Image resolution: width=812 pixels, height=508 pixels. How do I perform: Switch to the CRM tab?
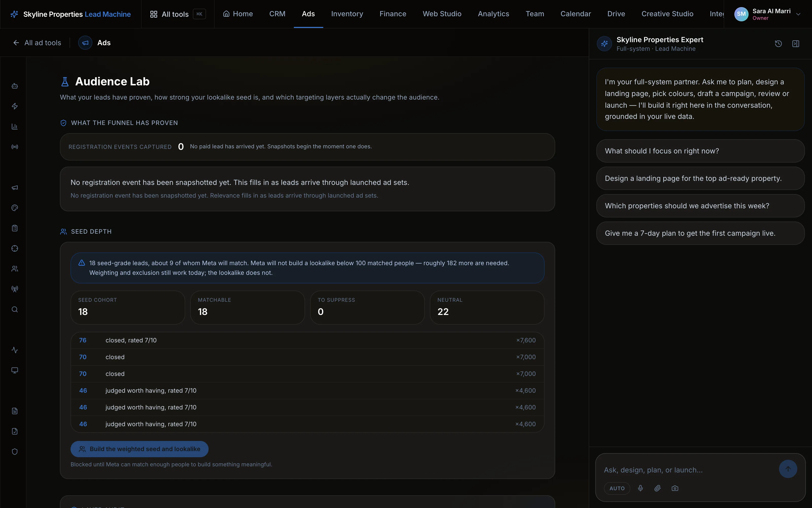[x=277, y=14]
